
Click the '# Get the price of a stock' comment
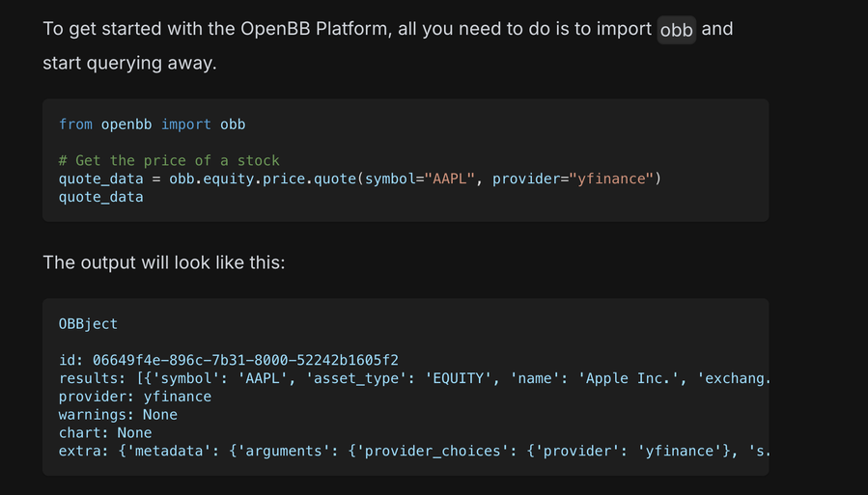(169, 160)
